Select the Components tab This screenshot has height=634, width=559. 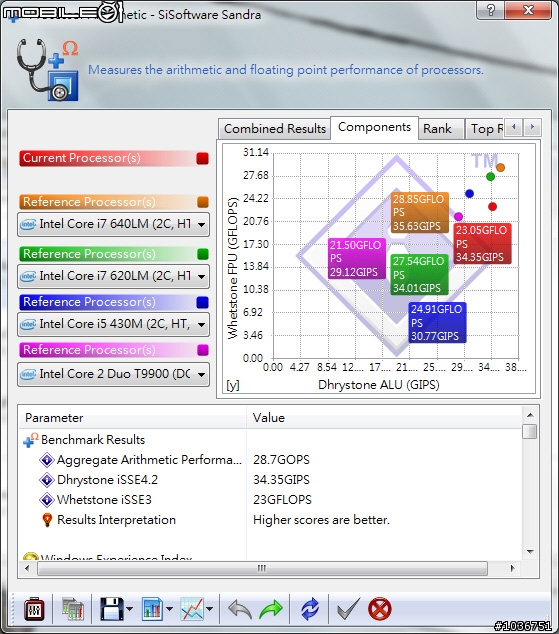click(x=374, y=127)
